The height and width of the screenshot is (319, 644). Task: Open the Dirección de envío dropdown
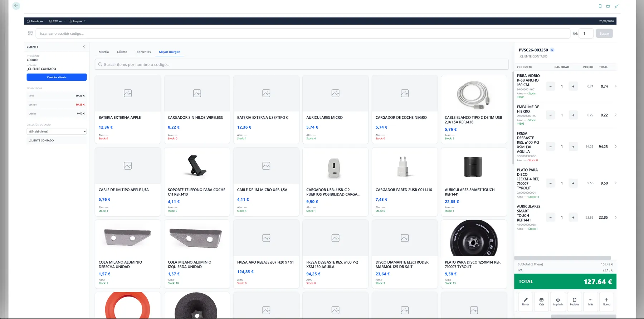pos(57,131)
